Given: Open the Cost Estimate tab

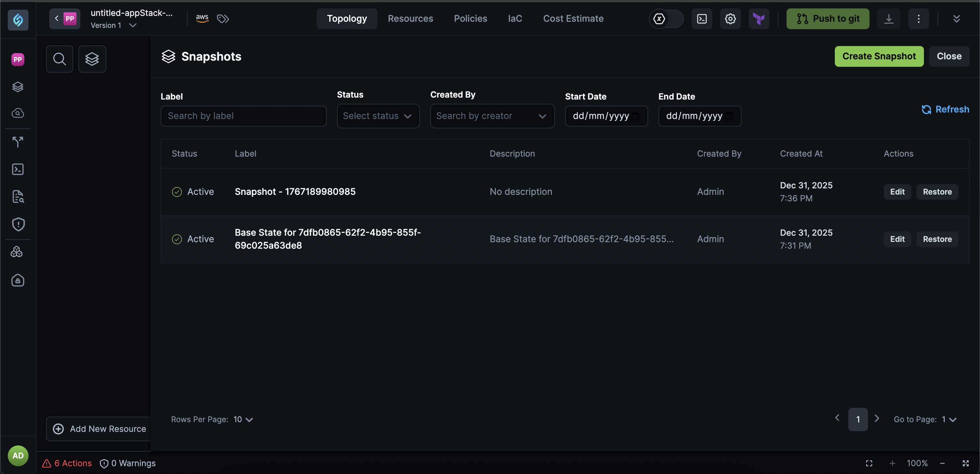Looking at the screenshot, I should click(573, 19).
